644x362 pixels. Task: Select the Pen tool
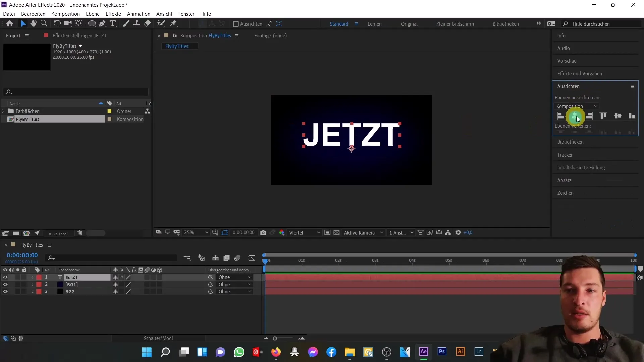102,23
